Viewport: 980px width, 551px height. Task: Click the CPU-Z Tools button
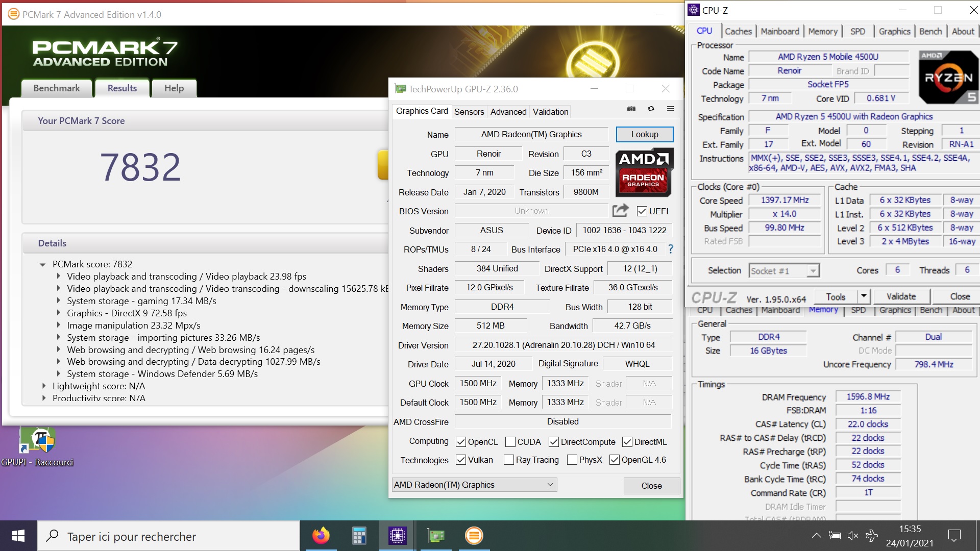coord(836,296)
